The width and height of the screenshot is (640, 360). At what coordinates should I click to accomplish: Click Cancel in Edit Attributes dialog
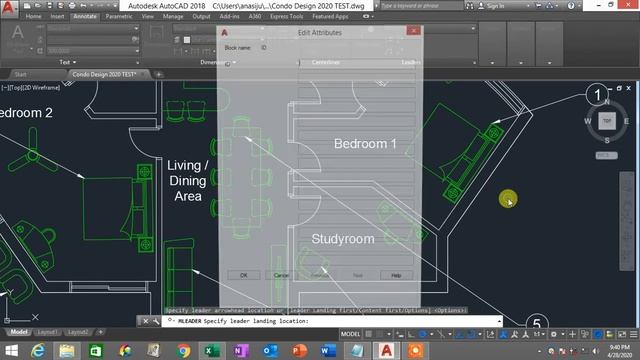click(x=281, y=275)
